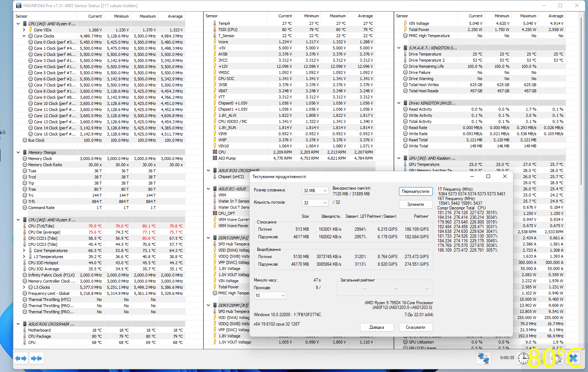Click the Скасувати cancel button

415,327
